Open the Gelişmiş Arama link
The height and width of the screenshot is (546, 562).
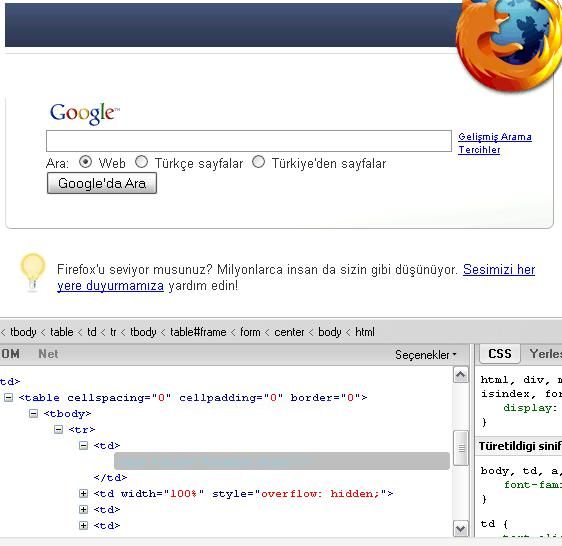pos(495,137)
